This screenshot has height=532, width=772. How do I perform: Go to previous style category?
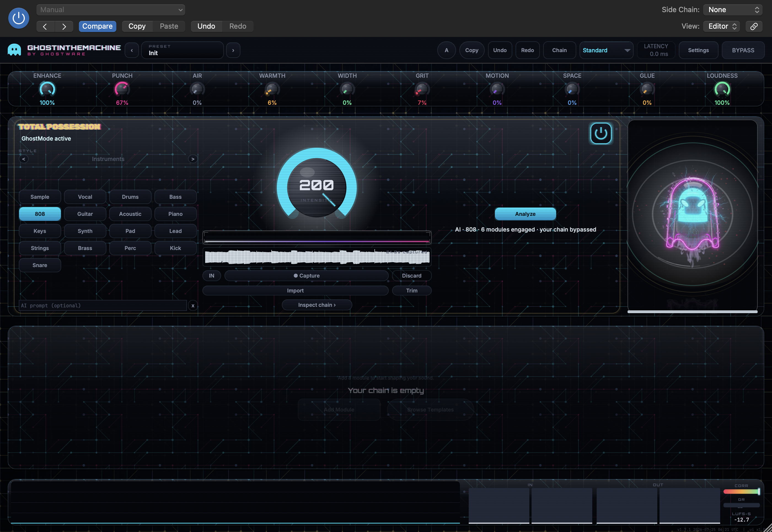tap(24, 159)
